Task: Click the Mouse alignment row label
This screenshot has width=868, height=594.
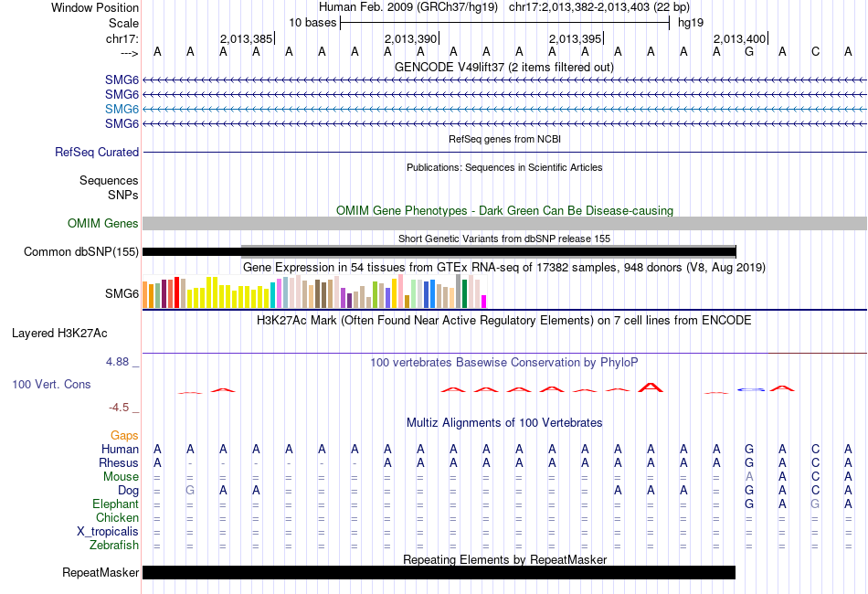Action: pyautogui.click(x=121, y=477)
